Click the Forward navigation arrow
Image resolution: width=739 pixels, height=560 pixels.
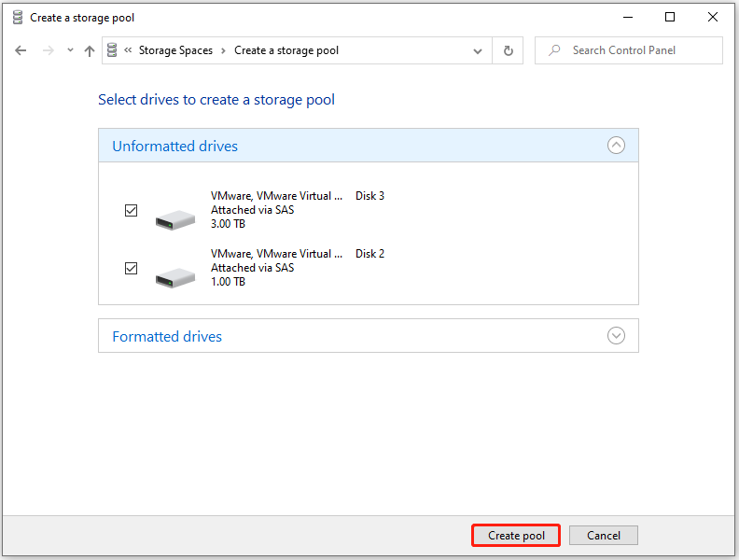pyautogui.click(x=49, y=50)
